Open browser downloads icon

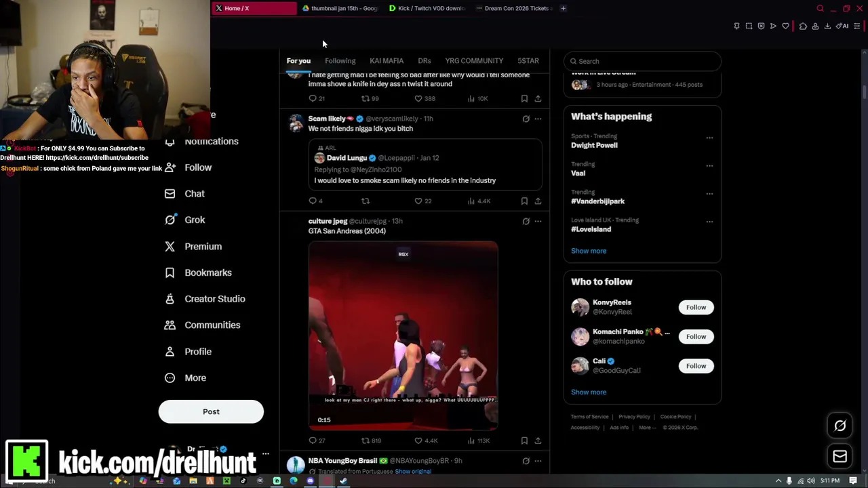pyautogui.click(x=827, y=26)
